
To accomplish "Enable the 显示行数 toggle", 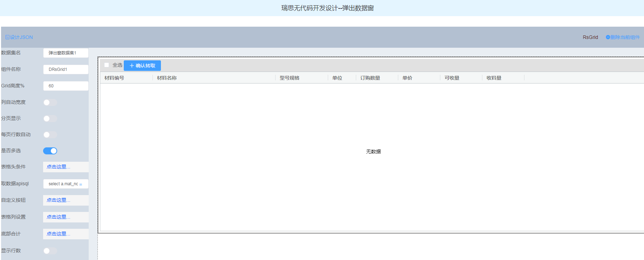I will point(50,251).
